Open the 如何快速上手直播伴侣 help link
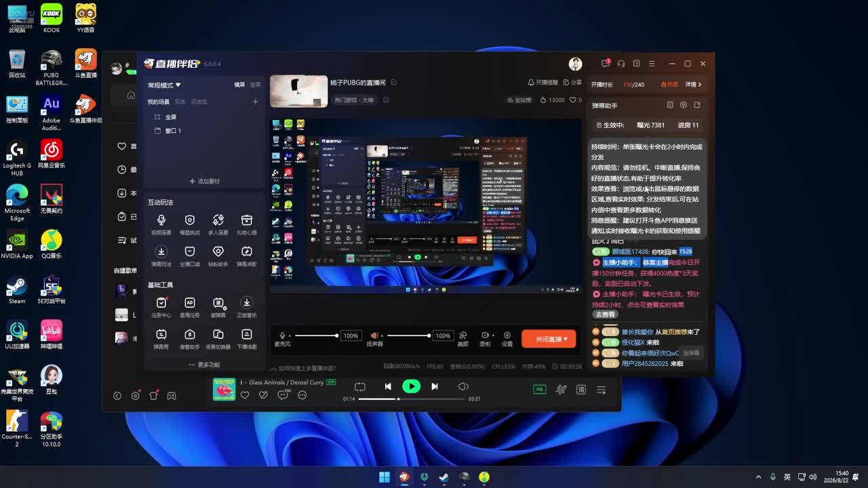This screenshot has height=488, width=868. pyautogui.click(x=303, y=368)
